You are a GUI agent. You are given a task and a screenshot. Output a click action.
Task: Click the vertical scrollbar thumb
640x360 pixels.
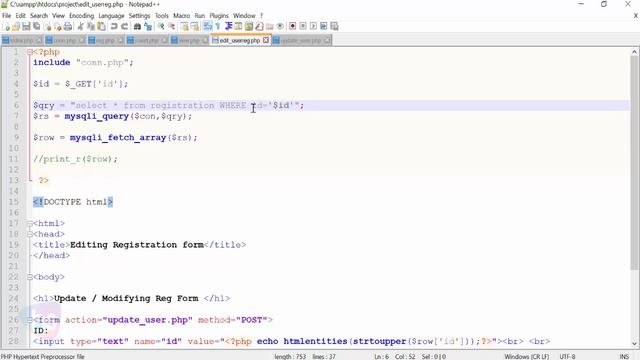tap(634, 162)
